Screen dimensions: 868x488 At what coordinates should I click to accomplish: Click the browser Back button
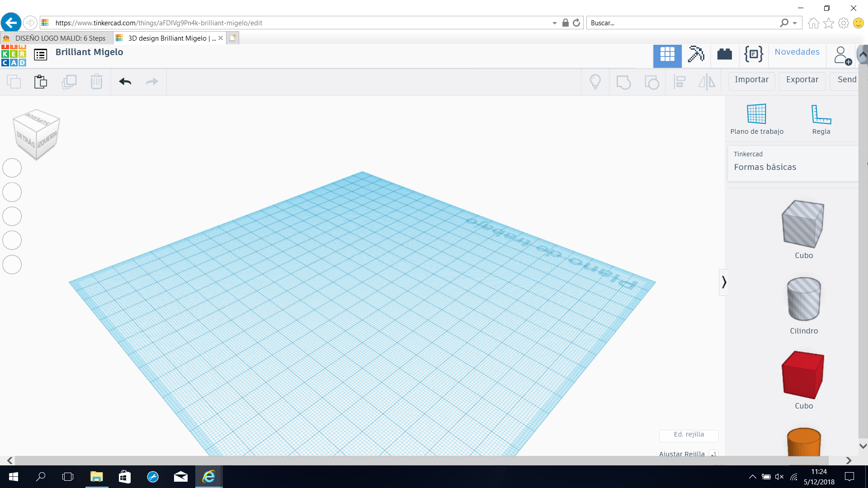coord(11,23)
